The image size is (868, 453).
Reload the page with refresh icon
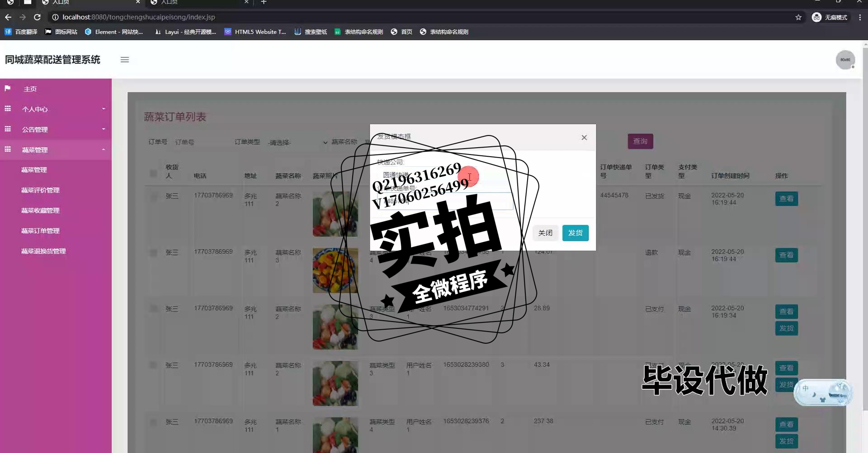(37, 17)
